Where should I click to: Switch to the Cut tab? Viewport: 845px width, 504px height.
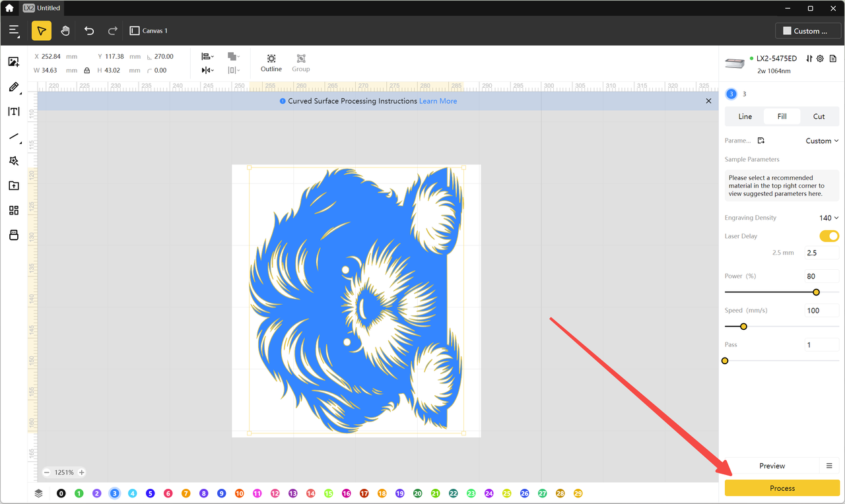pyautogui.click(x=819, y=117)
